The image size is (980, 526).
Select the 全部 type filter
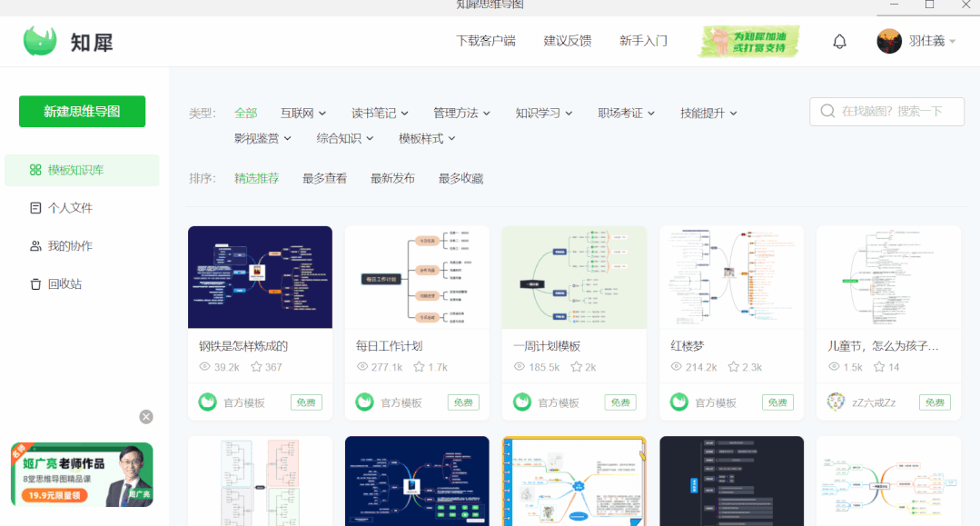coord(245,114)
